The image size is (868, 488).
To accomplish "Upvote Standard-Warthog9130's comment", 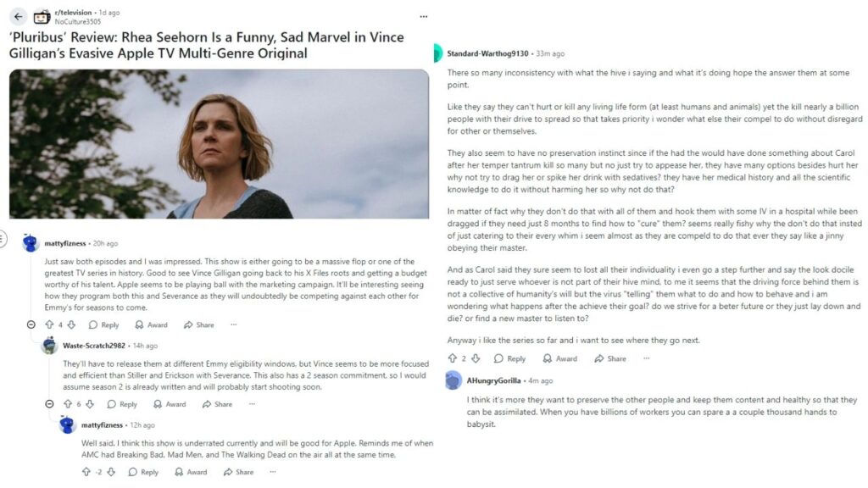I will click(x=452, y=358).
